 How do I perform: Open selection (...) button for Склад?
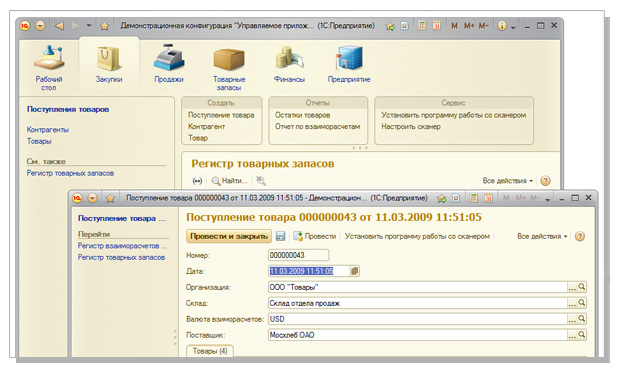point(572,303)
